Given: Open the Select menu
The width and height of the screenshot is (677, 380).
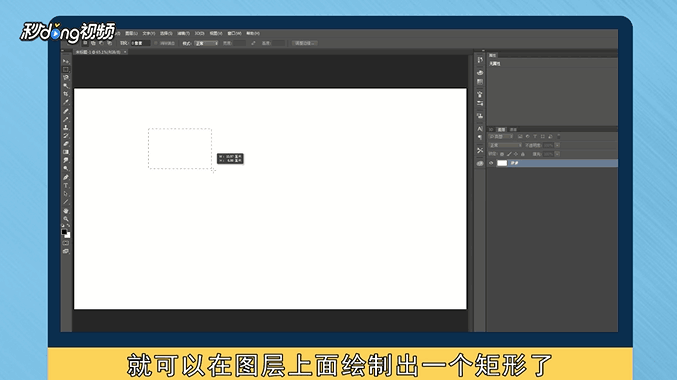Looking at the screenshot, I should 166,33.
